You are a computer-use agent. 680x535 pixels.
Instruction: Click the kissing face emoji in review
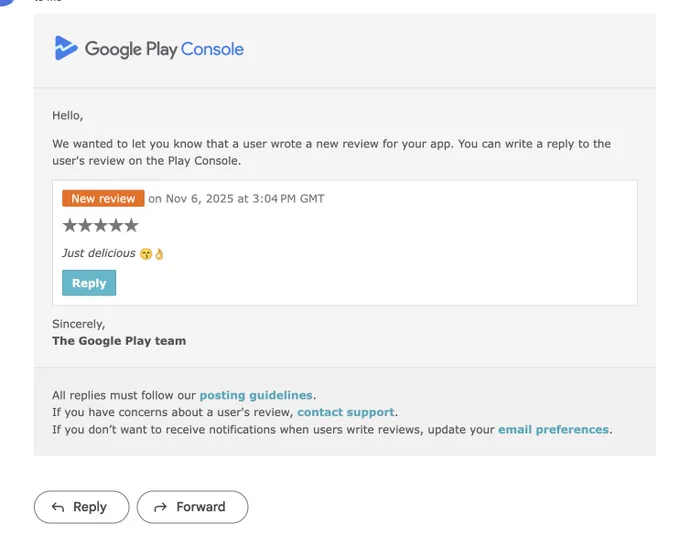click(x=146, y=254)
